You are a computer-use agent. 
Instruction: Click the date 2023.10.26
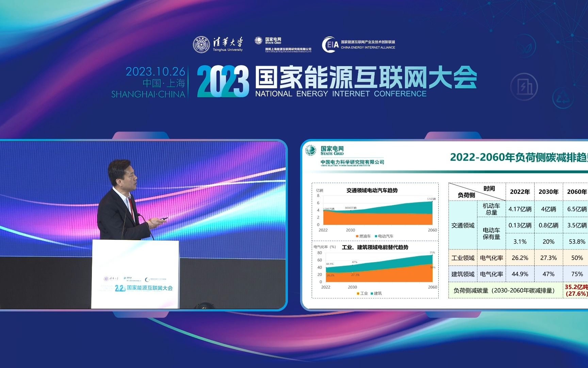(156, 72)
